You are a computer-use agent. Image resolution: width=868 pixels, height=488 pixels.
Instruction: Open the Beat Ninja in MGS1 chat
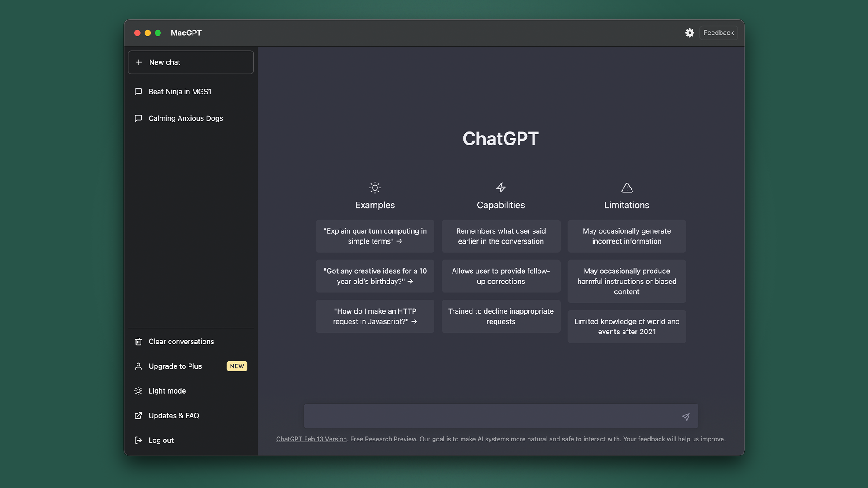click(x=179, y=92)
